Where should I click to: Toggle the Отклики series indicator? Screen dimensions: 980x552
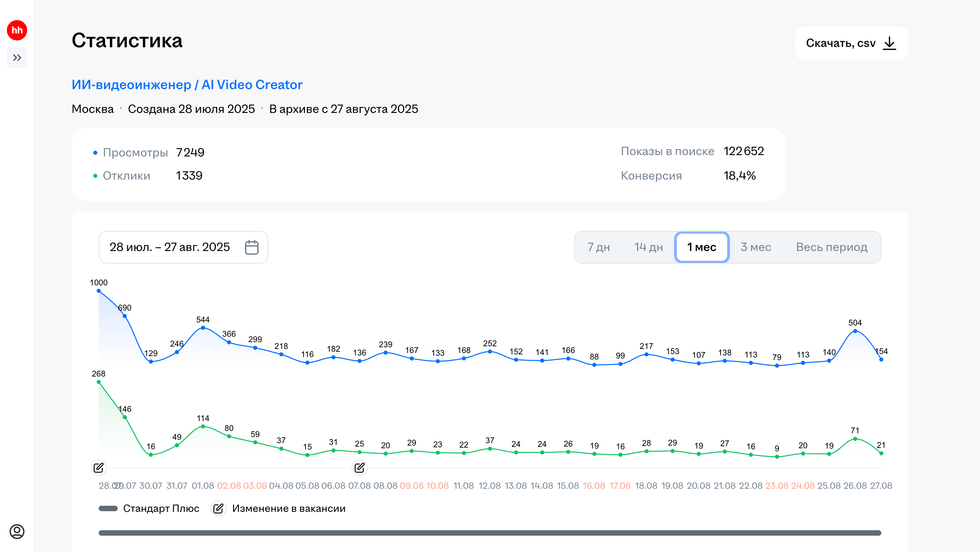tap(95, 175)
